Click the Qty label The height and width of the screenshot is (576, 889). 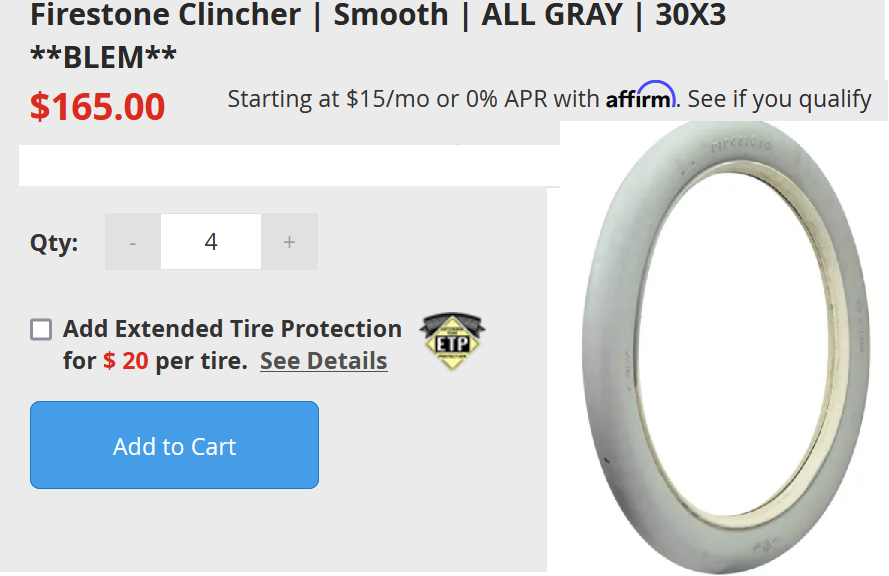54,243
